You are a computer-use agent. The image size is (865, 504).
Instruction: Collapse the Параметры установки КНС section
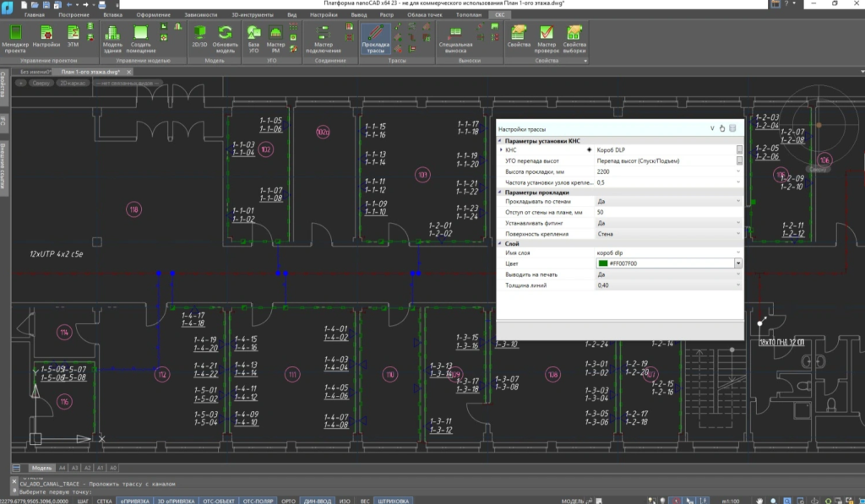501,141
